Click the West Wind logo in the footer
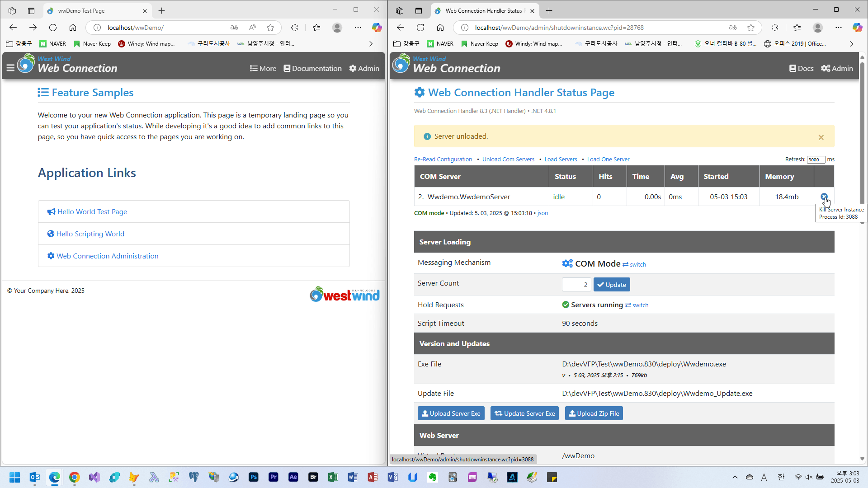 344,294
